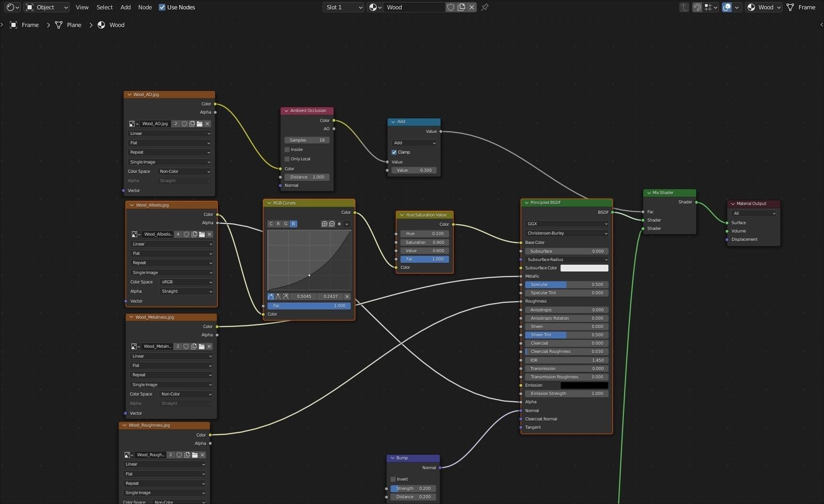Screen dimensions: 824x504
Task: Open the material browse icon beside Slot 1
Action: pyautogui.click(x=375, y=7)
